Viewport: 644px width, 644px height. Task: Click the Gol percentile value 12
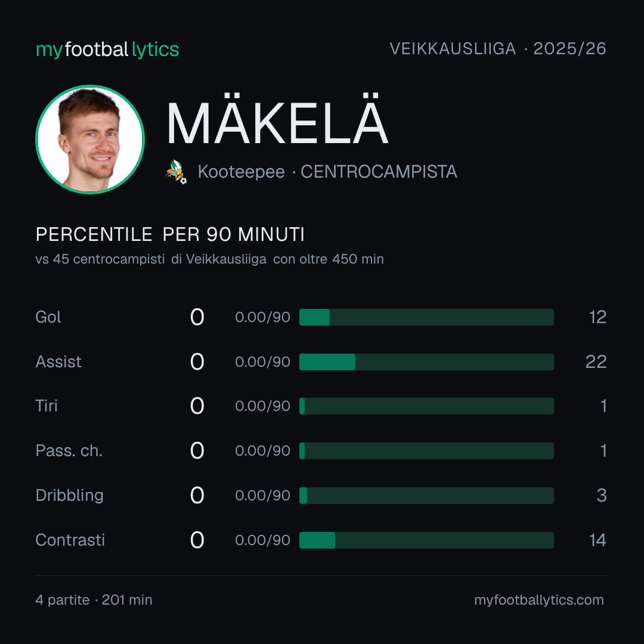pyautogui.click(x=597, y=317)
